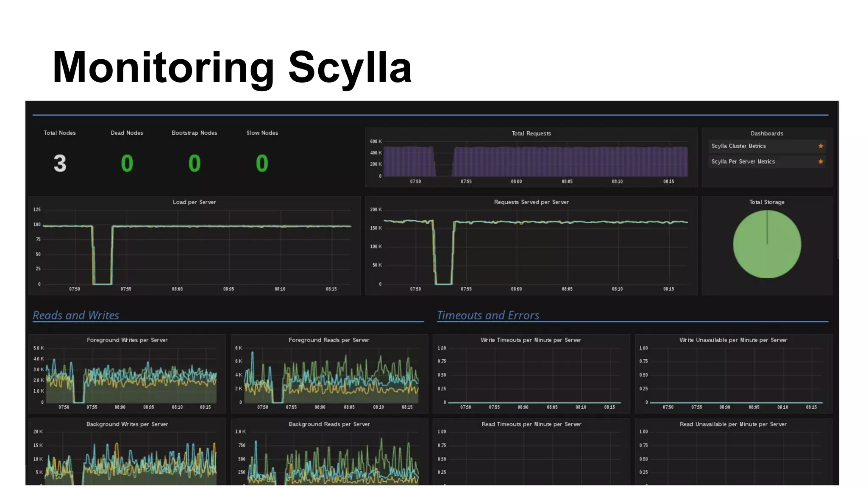Collapse the Timeouts and Errors section

tap(488, 315)
